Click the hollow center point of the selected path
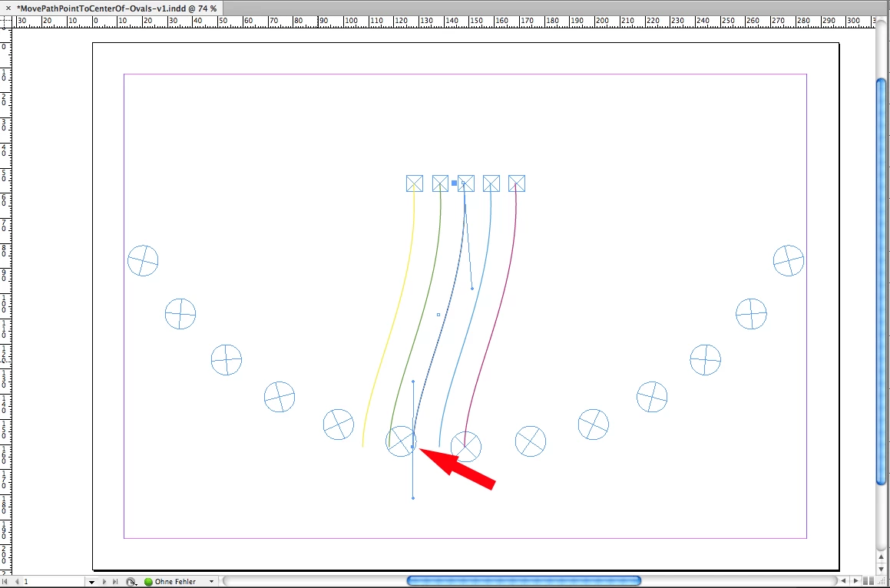890x588 pixels. coord(438,315)
